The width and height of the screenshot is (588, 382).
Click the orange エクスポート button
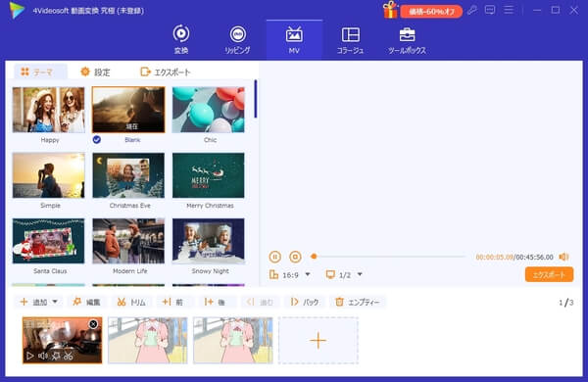549,274
